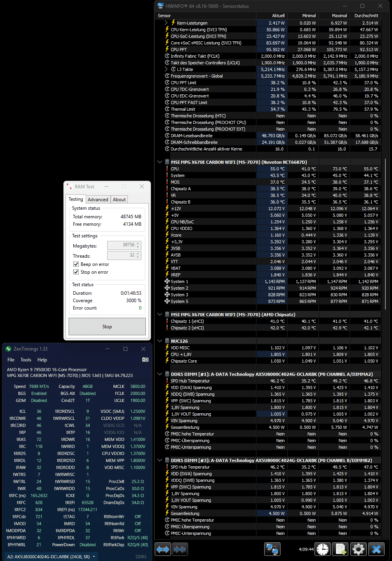
Task: Collapse the NUC126 sensor group
Action: click(160, 341)
